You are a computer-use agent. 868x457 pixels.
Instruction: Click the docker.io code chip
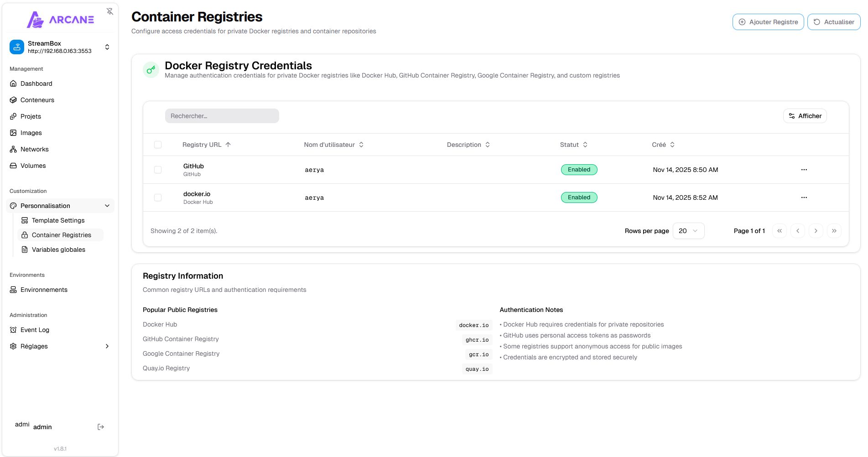click(474, 325)
